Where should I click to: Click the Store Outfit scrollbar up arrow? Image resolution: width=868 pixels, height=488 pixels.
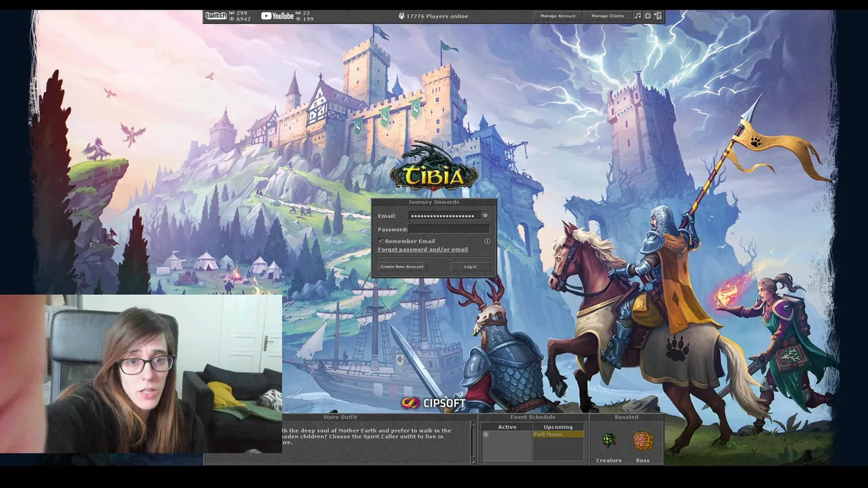point(473,424)
